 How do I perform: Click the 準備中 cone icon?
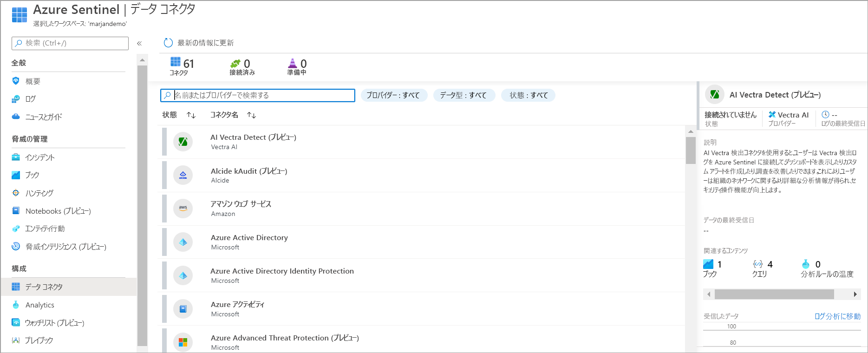click(292, 63)
